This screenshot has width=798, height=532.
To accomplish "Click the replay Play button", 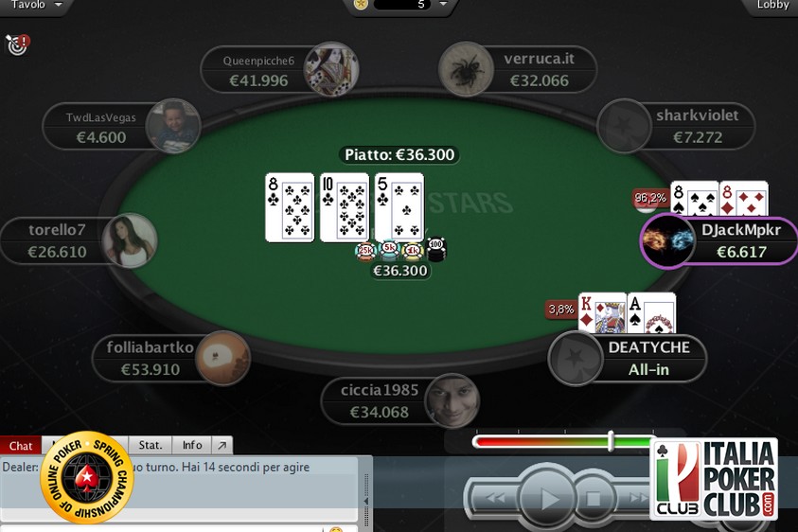I will pyautogui.click(x=547, y=498).
